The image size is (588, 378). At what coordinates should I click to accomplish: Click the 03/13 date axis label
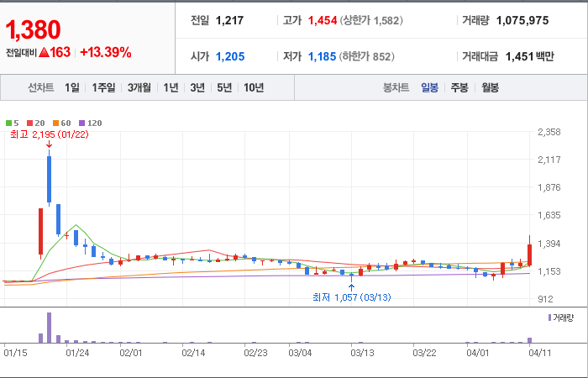(362, 353)
